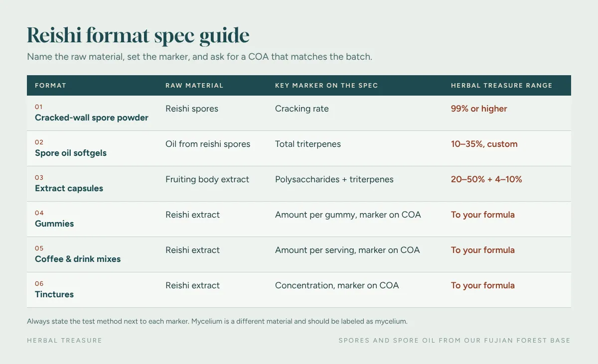Image resolution: width=598 pixels, height=364 pixels.
Task: Select the Coffee & drink mixes row
Action: (x=299, y=254)
